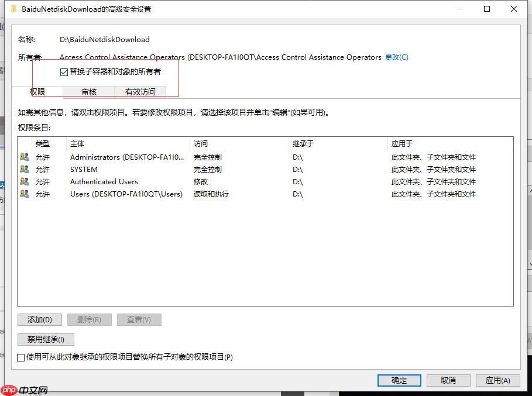Click the 删除 button
Viewport: 532px width, 396px height.
pyautogui.click(x=89, y=319)
